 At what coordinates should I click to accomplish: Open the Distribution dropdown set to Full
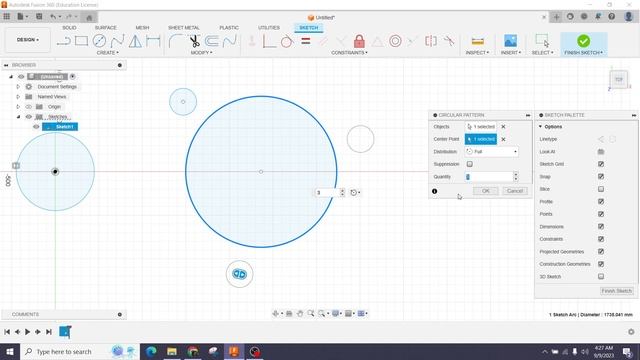coord(491,151)
